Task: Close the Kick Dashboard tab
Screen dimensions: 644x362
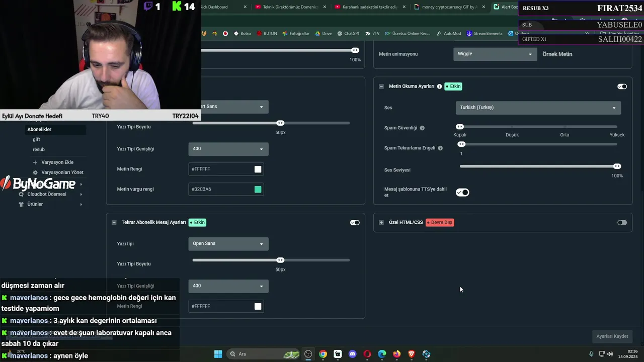Action: pyautogui.click(x=245, y=7)
